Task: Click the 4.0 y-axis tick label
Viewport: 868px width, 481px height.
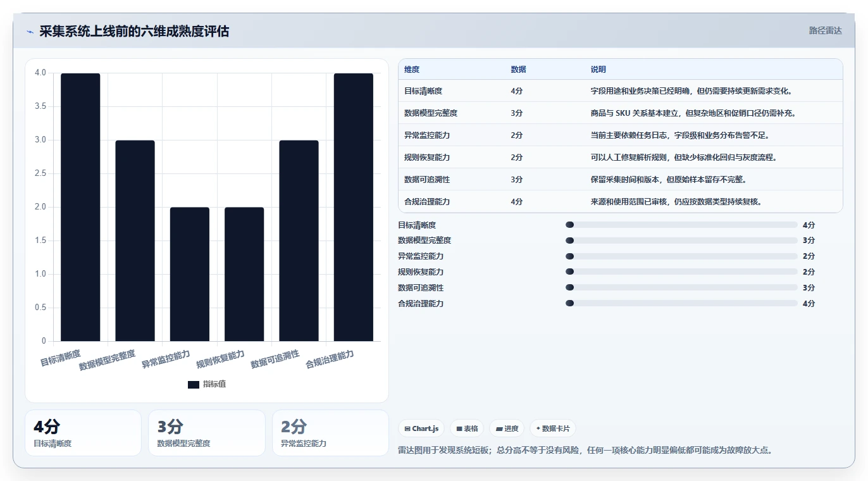Action: [40, 73]
